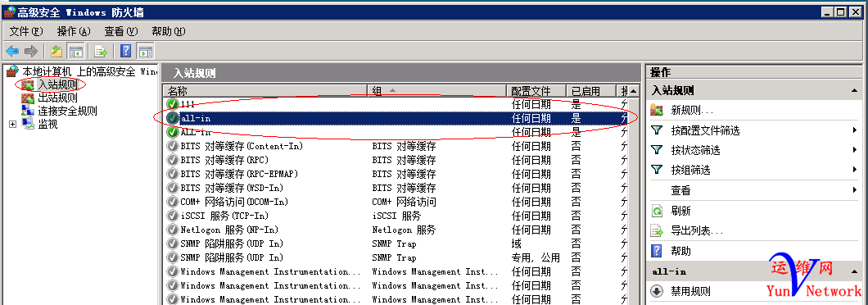The height and width of the screenshot is (305, 868).
Task: Click 帮助 in the actions pane
Action: pyautogui.click(x=681, y=251)
